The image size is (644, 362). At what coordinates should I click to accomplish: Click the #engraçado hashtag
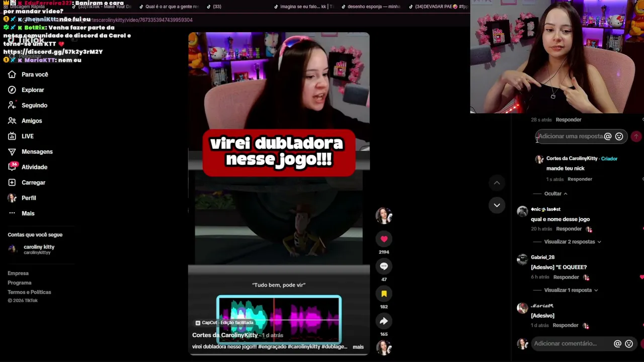tap(272, 347)
